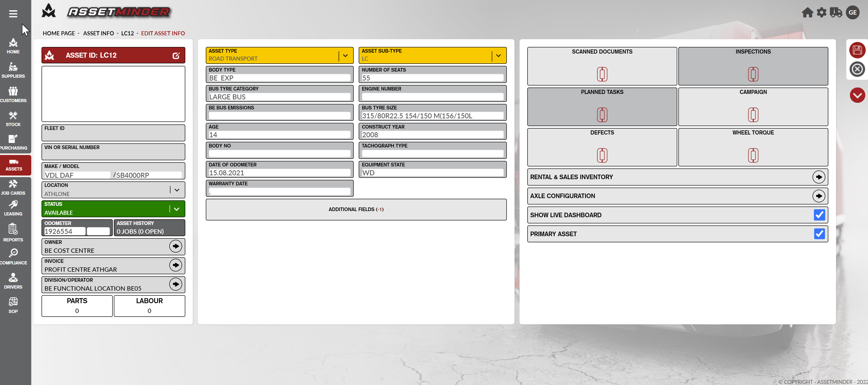The height and width of the screenshot is (385, 868).
Task: Open Axle Configuration arrow button
Action: (818, 196)
